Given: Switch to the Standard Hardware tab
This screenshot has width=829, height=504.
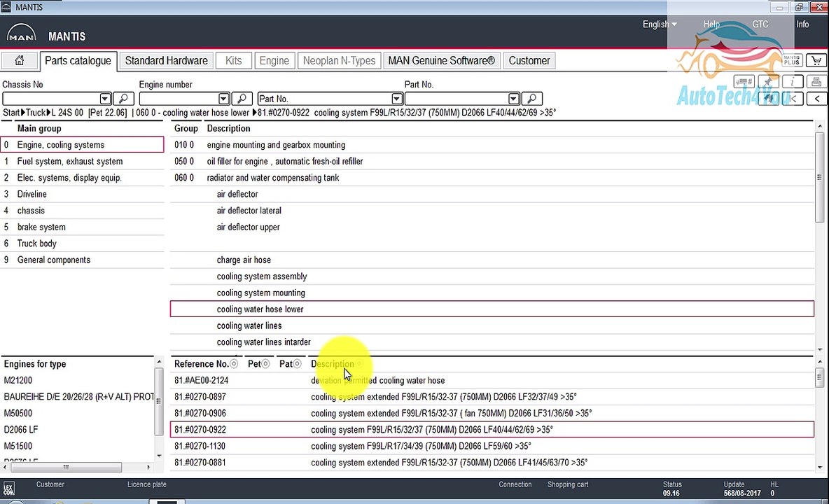Looking at the screenshot, I should pyautogui.click(x=166, y=61).
